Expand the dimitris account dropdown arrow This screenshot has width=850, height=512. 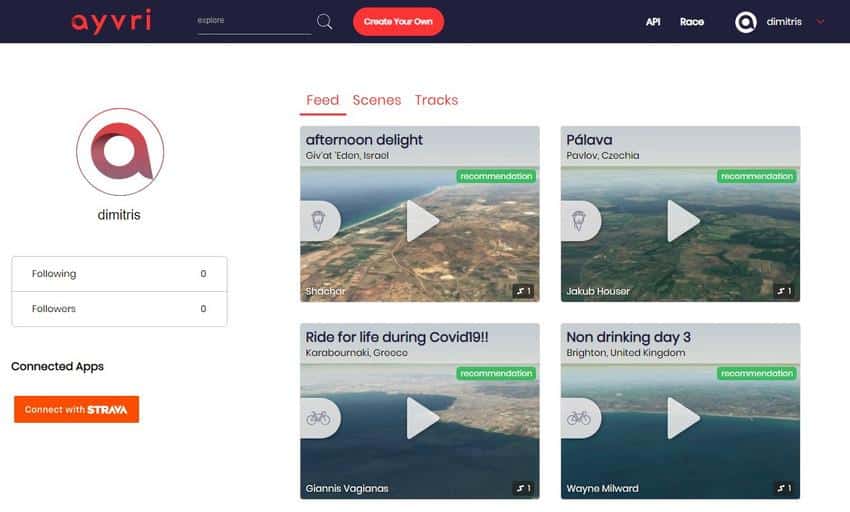pos(821,22)
